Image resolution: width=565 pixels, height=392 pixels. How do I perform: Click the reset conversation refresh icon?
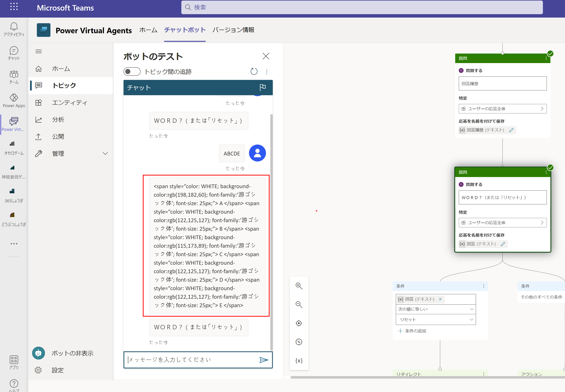[254, 72]
